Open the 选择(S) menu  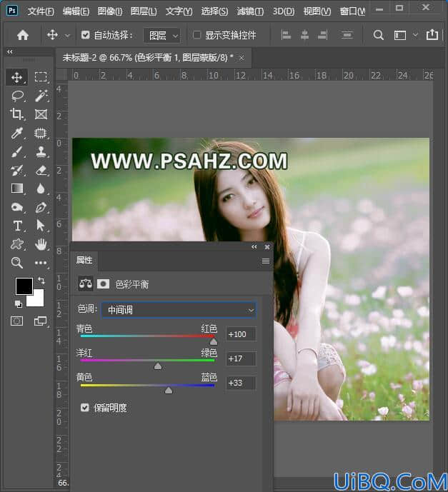click(214, 11)
